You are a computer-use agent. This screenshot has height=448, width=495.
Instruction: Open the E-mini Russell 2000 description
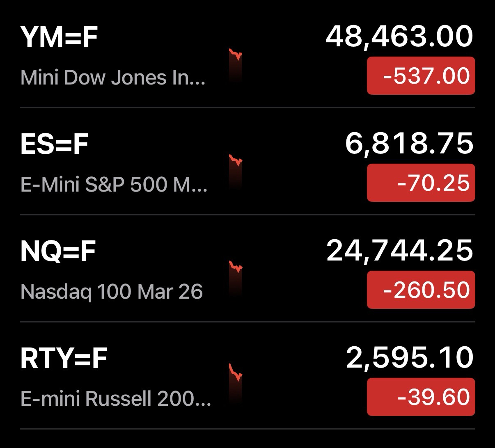pos(115,398)
